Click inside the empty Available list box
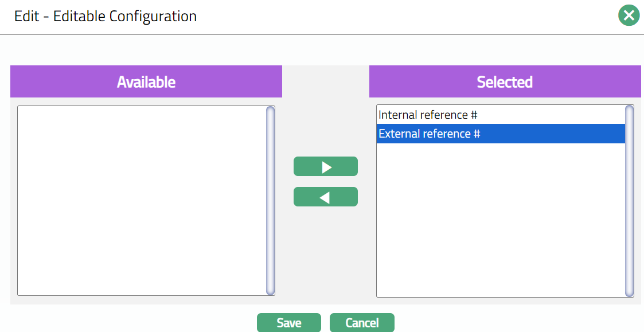The width and height of the screenshot is (644, 332). click(142, 200)
